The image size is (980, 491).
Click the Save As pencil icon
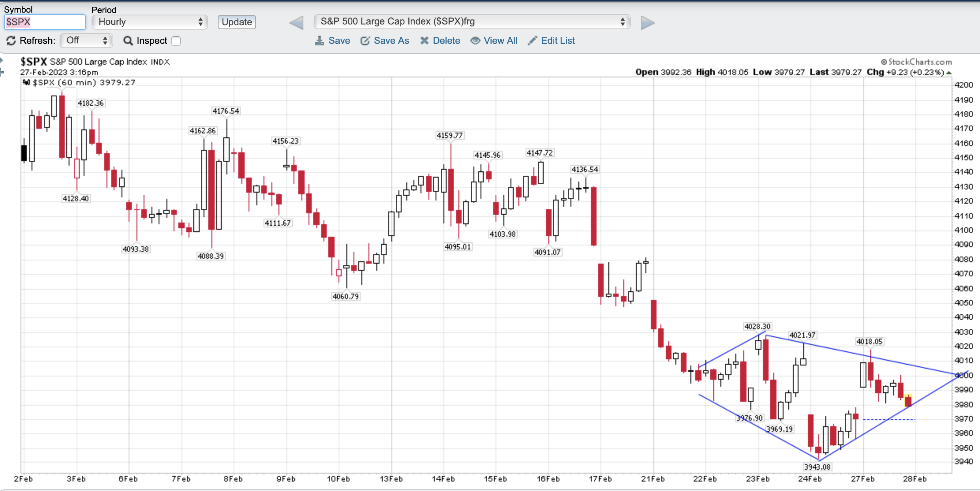point(365,41)
